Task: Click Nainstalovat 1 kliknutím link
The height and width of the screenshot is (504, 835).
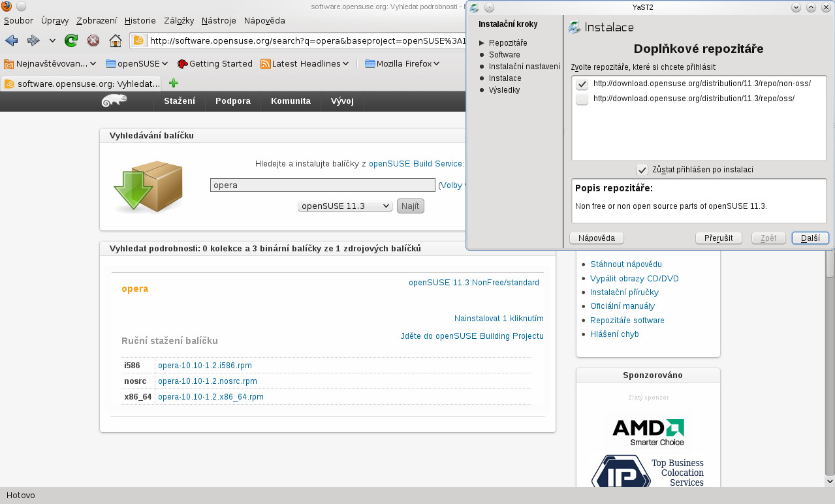Action: click(x=499, y=319)
